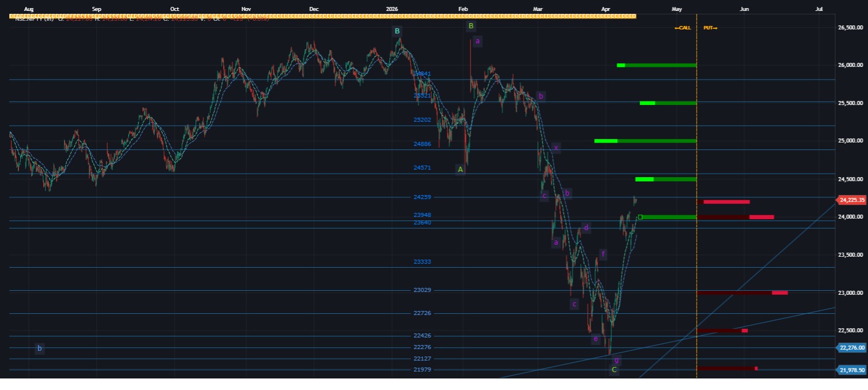Click the 23029 level label
868x390 pixels.
click(x=422, y=290)
